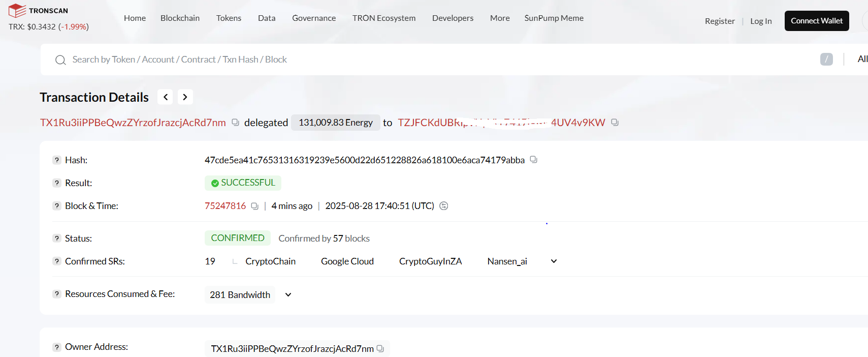
Task: Click timestamp 2025-08-28 17:40:51 (UTC)
Action: pos(379,206)
